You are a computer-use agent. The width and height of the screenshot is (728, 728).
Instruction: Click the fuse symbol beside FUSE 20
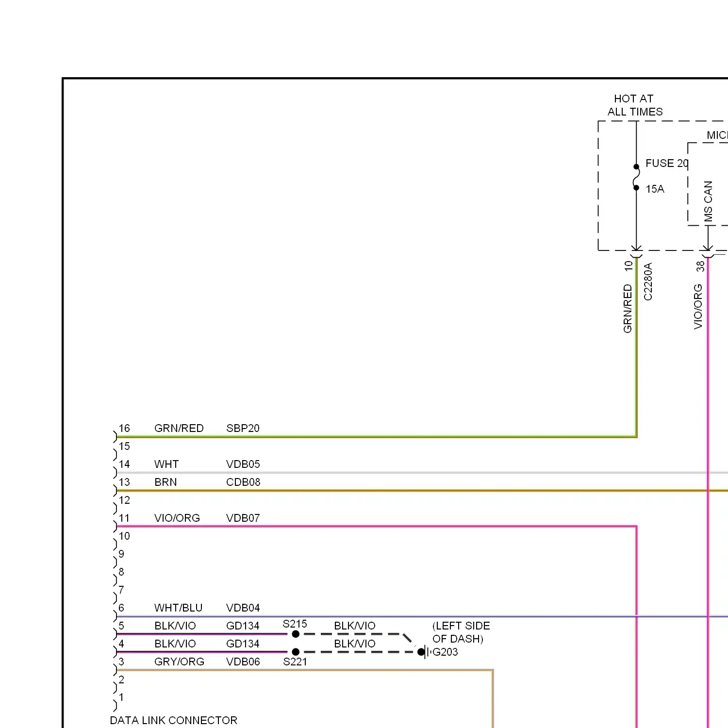pos(636,177)
